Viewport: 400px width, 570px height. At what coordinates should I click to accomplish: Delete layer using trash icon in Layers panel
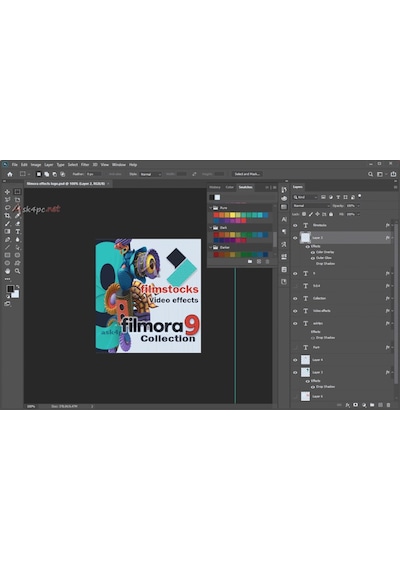click(x=388, y=405)
